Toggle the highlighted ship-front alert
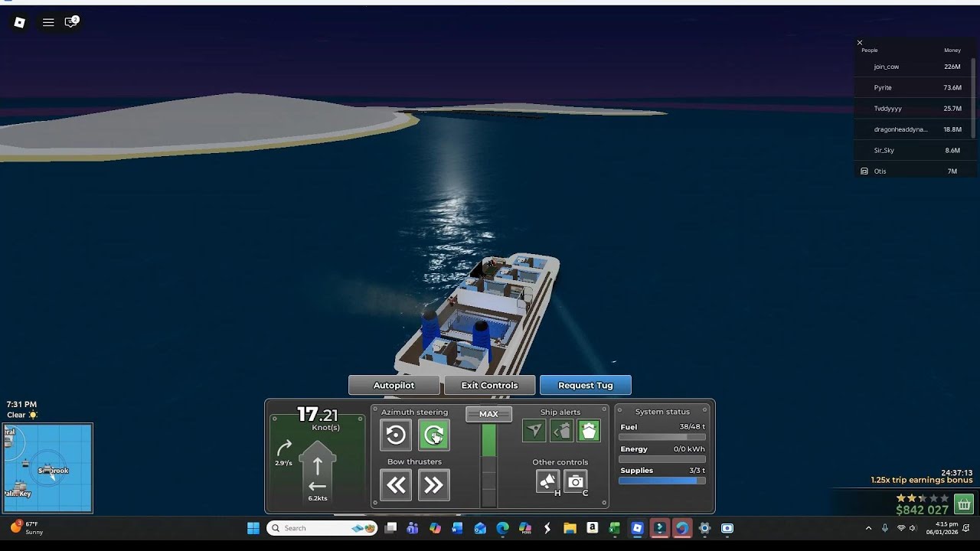Image resolution: width=980 pixels, height=551 pixels. pyautogui.click(x=589, y=432)
